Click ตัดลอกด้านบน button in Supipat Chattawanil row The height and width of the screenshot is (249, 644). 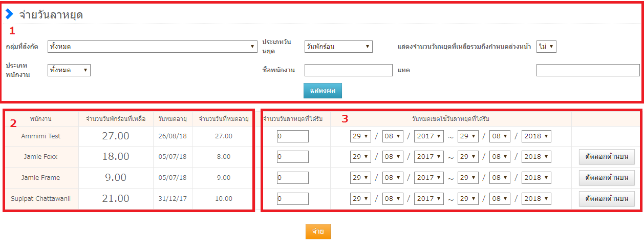point(607,198)
